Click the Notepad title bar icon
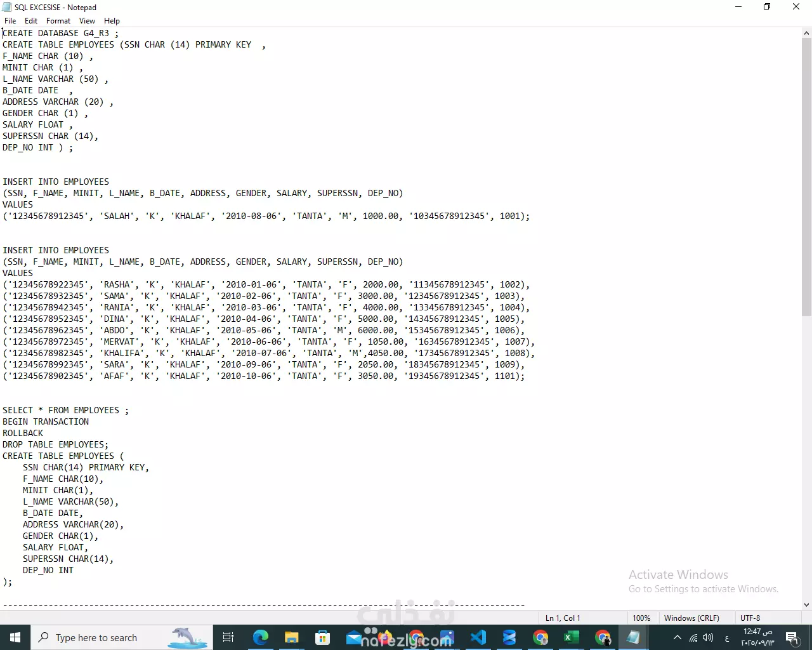 pos(7,7)
